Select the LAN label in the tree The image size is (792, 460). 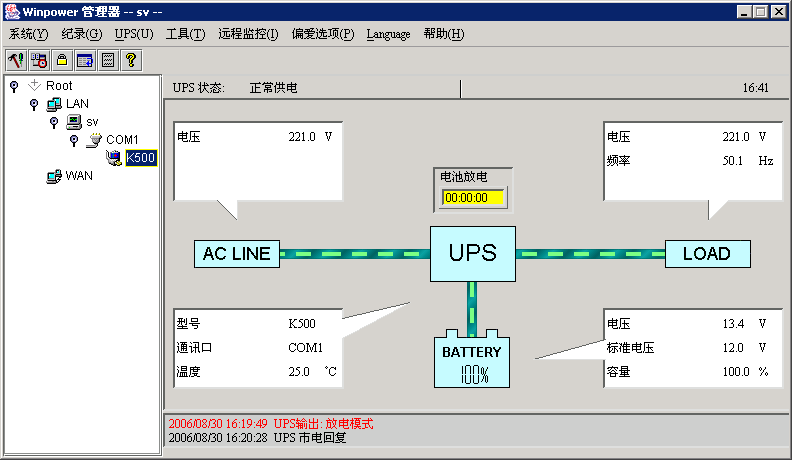[x=77, y=104]
